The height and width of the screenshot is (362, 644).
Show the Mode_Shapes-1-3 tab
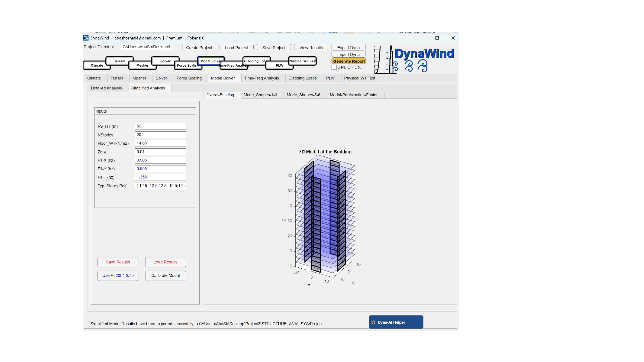click(260, 95)
